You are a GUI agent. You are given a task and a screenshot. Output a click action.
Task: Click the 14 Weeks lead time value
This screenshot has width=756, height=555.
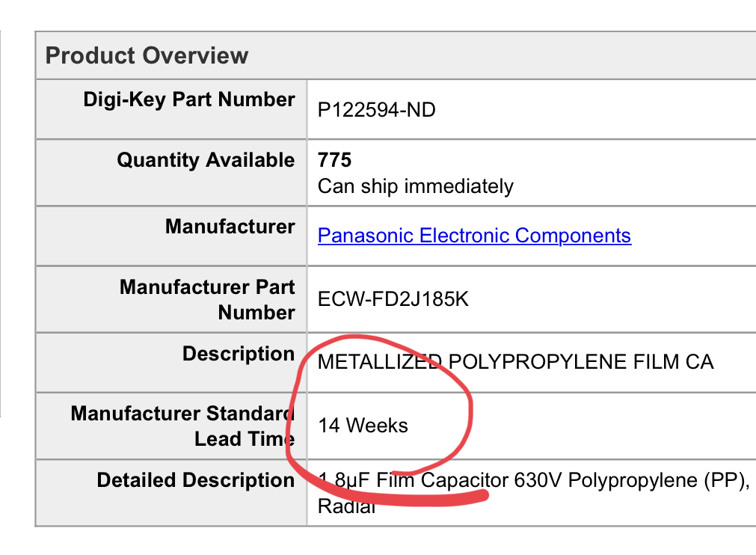[x=363, y=426]
